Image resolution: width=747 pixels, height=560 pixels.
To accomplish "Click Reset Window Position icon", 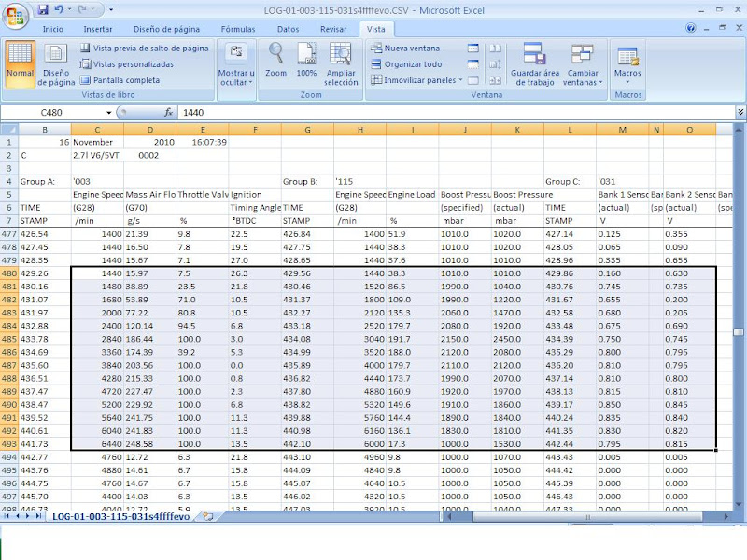I will 496,80.
